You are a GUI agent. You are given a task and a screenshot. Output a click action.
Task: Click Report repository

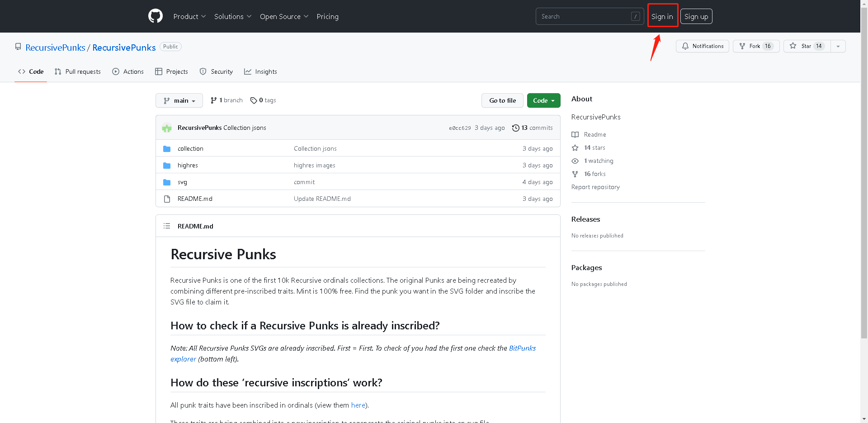(x=595, y=187)
